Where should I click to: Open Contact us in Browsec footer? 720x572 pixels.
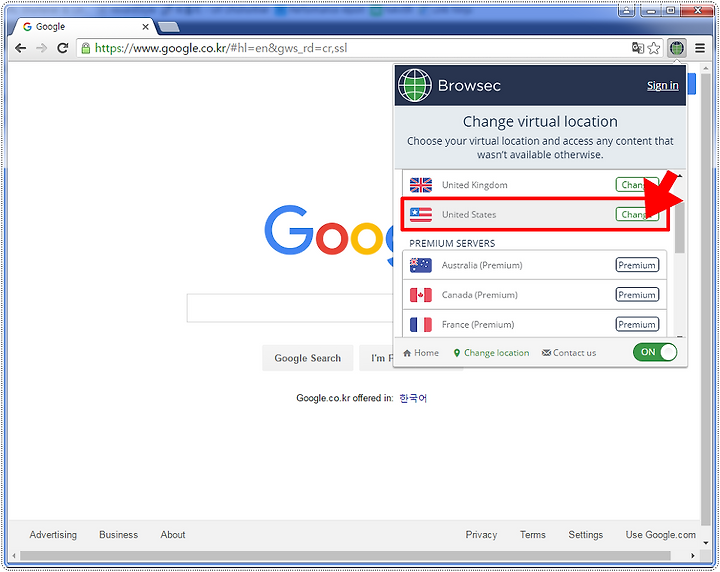pyautogui.click(x=569, y=353)
